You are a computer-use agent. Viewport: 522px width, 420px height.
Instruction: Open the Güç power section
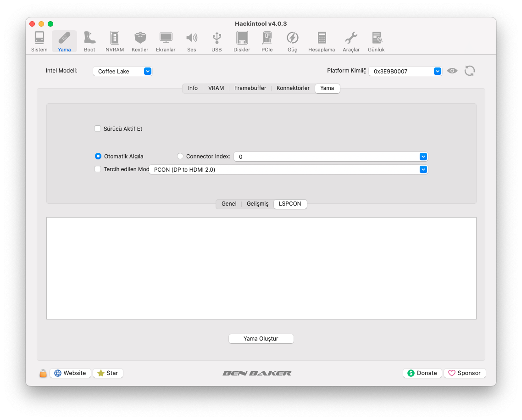[x=292, y=41]
